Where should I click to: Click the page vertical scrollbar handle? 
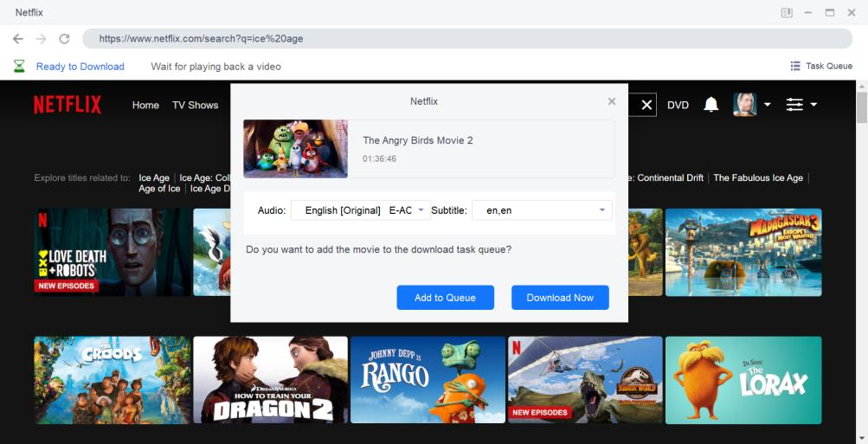(862, 107)
